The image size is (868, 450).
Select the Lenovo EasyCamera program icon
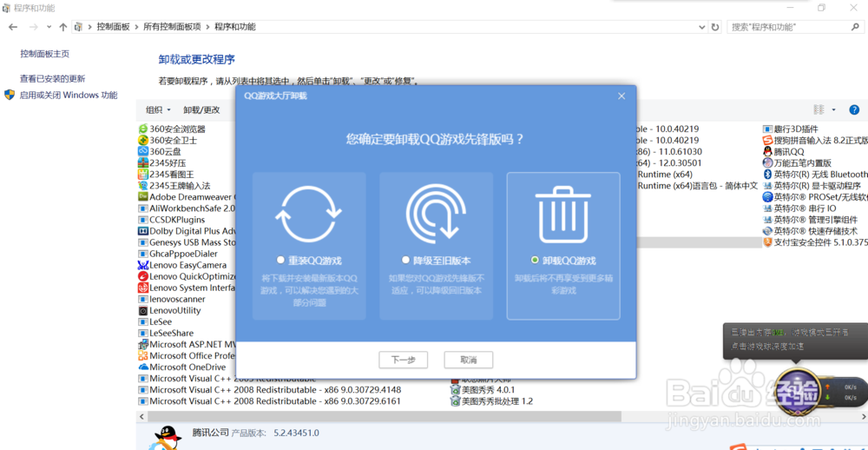[143, 265]
